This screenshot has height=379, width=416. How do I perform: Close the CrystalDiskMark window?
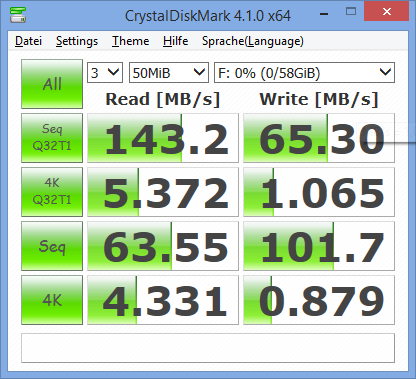[x=387, y=12]
